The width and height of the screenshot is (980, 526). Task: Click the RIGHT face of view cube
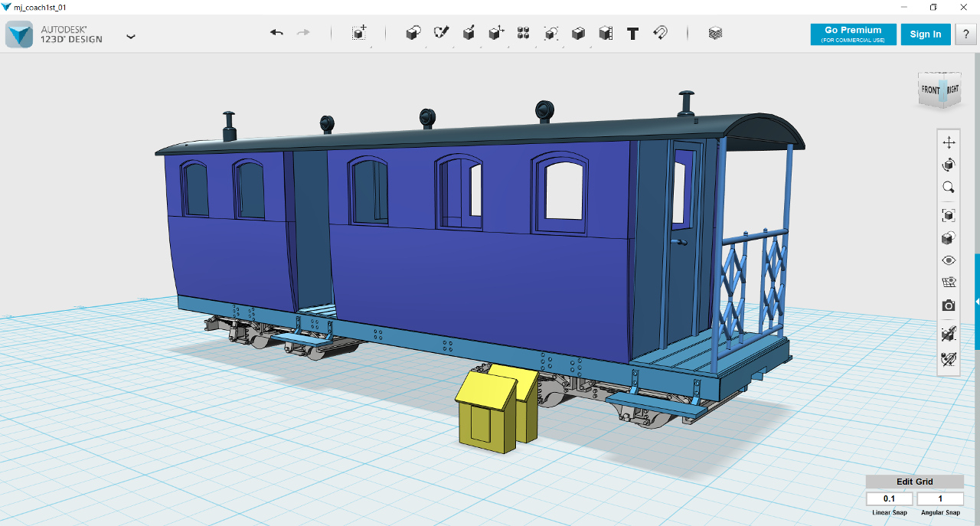pyautogui.click(x=952, y=90)
